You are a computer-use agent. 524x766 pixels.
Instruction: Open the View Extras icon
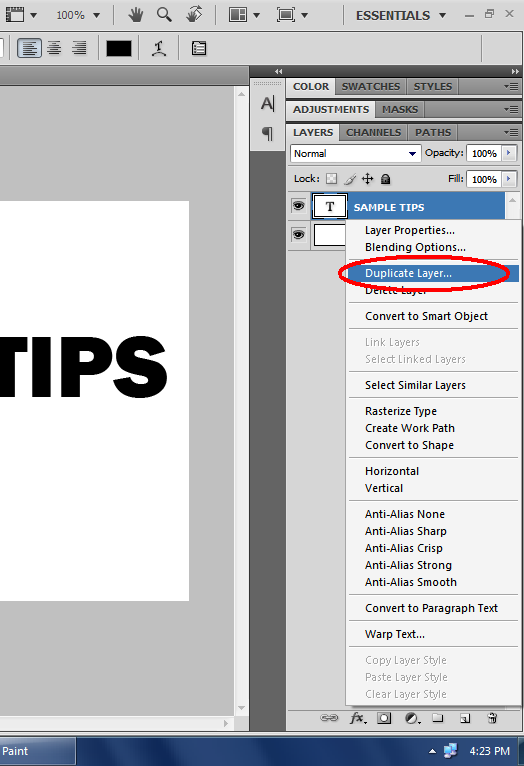pos(15,15)
